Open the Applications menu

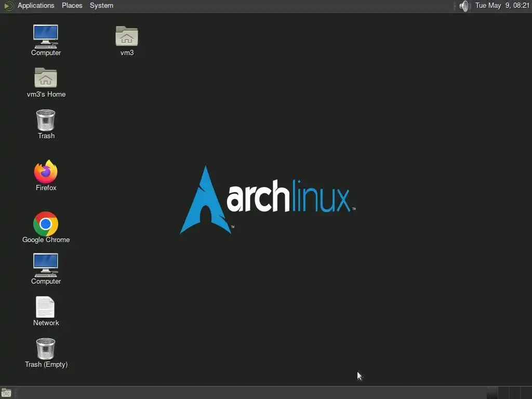click(36, 5)
